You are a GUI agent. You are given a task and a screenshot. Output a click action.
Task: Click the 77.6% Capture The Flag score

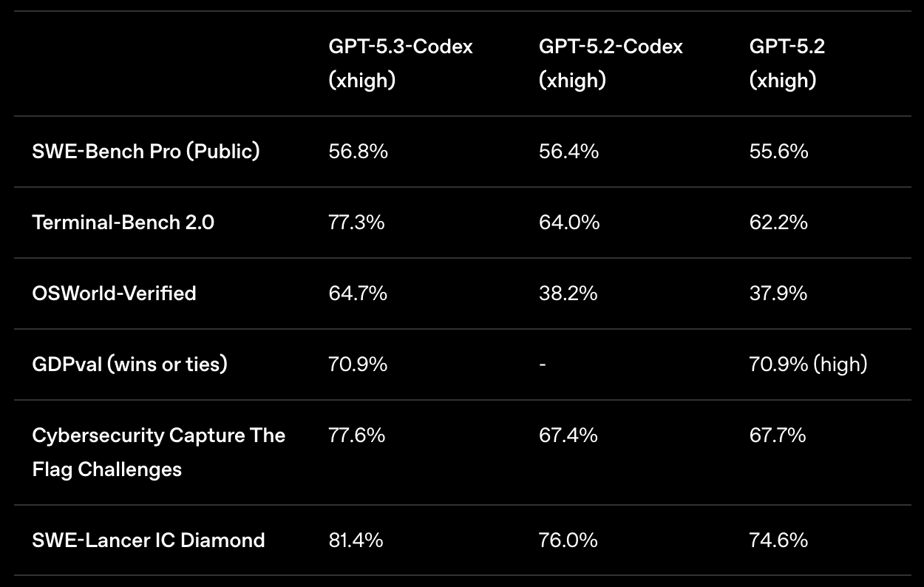click(356, 435)
